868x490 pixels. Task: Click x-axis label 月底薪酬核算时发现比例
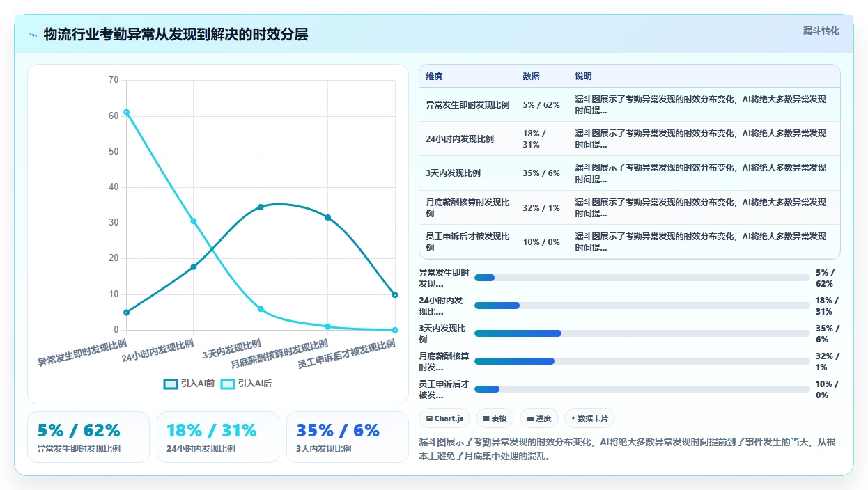[x=279, y=354]
